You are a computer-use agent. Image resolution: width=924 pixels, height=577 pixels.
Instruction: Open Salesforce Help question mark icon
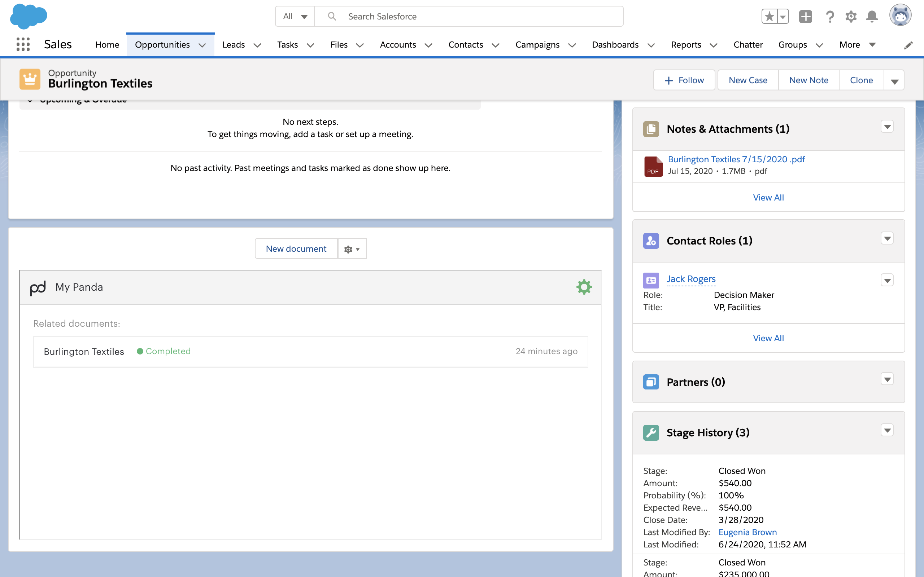point(829,17)
